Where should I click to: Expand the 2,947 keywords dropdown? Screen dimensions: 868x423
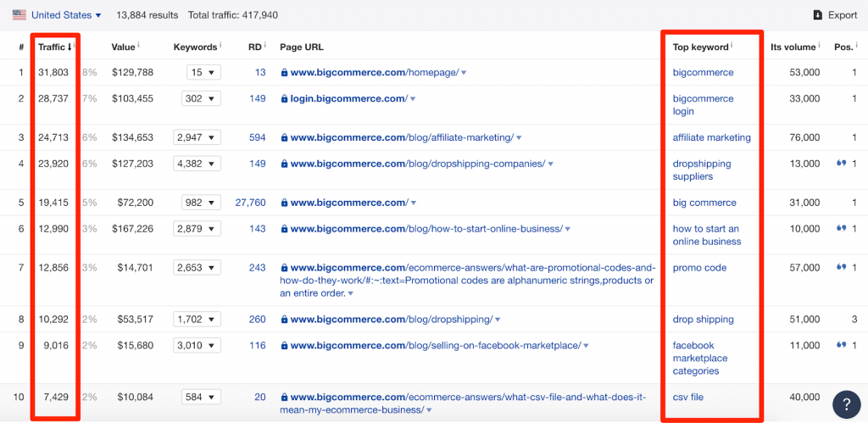pyautogui.click(x=197, y=137)
